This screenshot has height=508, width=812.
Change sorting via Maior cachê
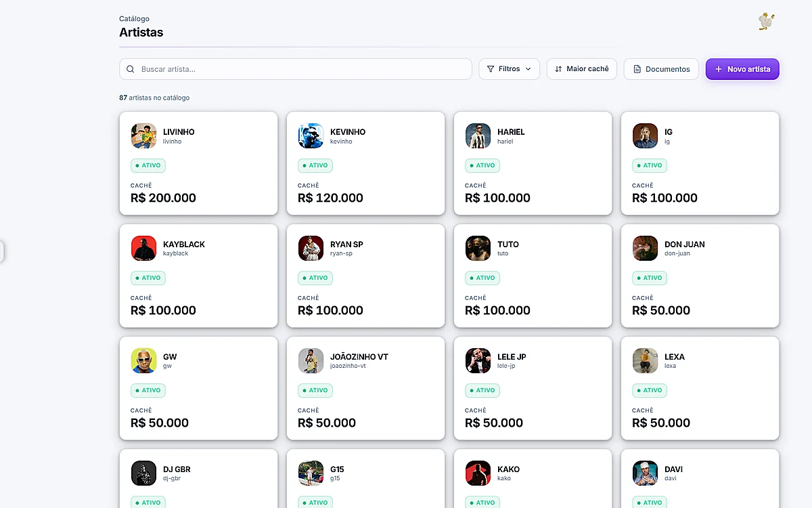pos(582,69)
